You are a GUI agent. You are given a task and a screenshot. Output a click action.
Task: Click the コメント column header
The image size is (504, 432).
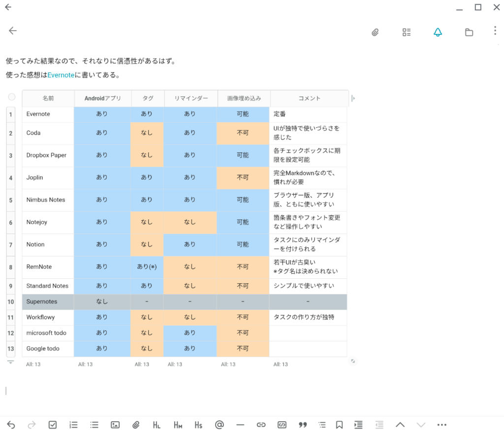309,99
